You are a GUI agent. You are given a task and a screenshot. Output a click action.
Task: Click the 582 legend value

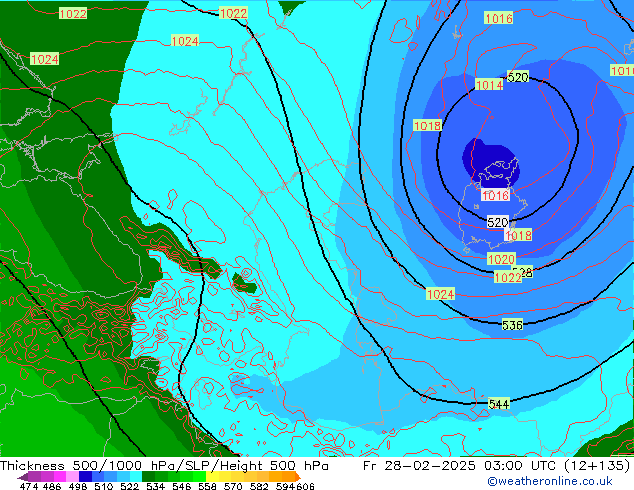(259, 486)
